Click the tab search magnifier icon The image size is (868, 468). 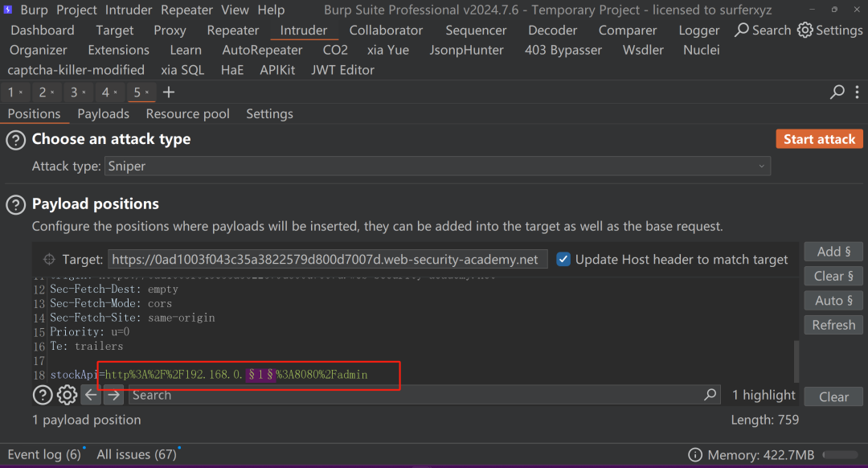[x=837, y=92]
